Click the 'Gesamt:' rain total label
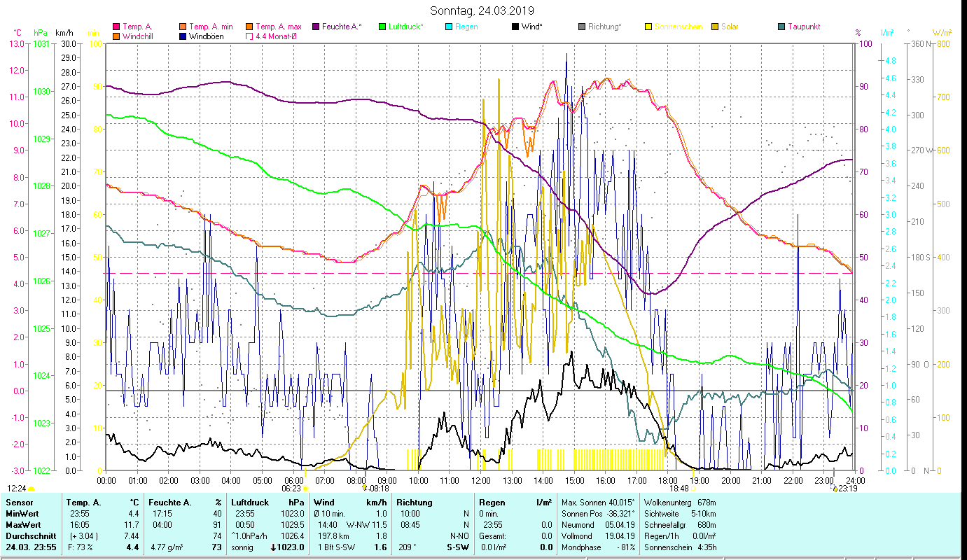Image resolution: width=967 pixels, height=560 pixels. [x=493, y=536]
